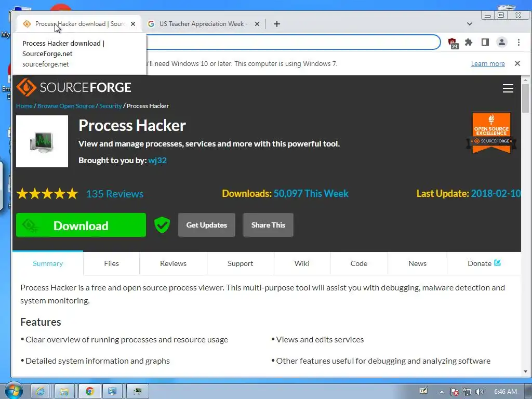
Task: Click the Open Source Excellence badge
Action: (491, 133)
